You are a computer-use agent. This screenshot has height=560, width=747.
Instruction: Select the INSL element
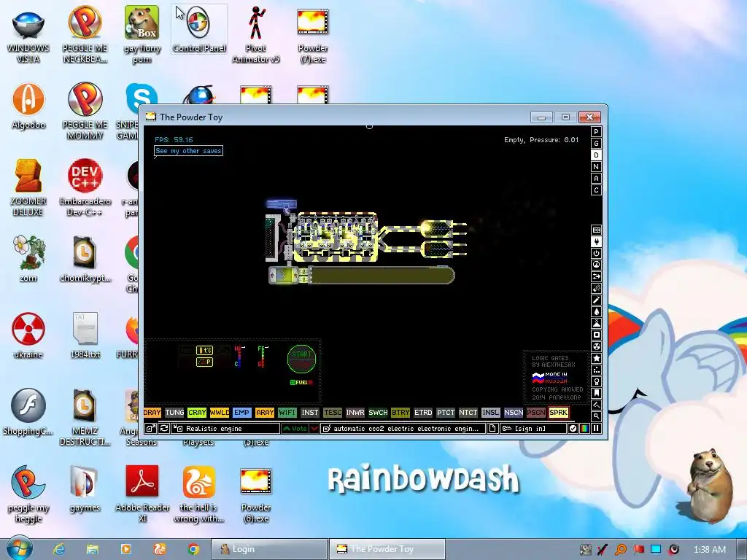click(491, 413)
